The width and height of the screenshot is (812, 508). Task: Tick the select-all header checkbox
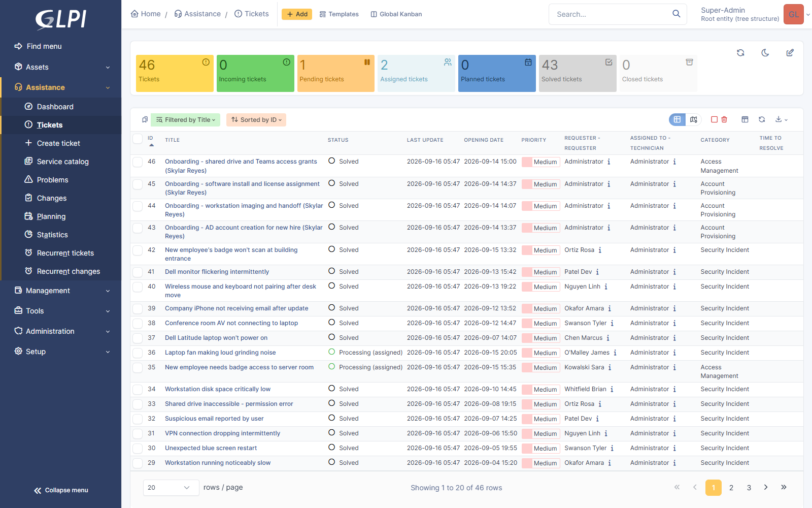(138, 139)
